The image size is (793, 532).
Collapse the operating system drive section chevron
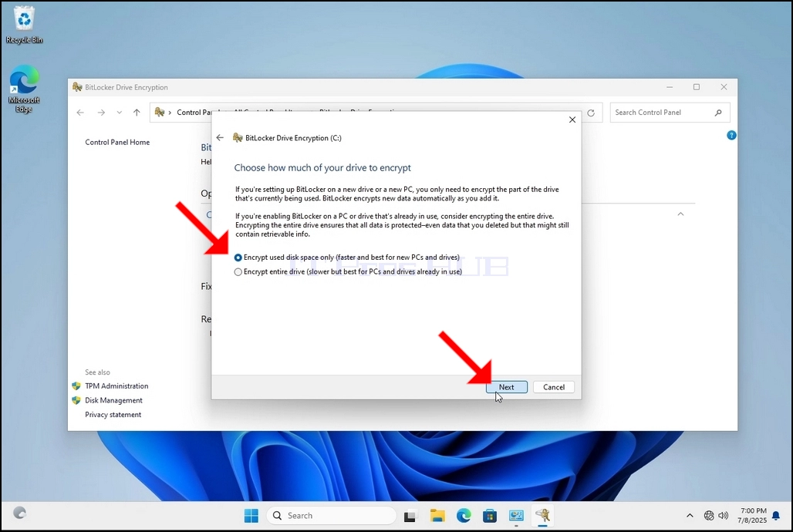(680, 214)
